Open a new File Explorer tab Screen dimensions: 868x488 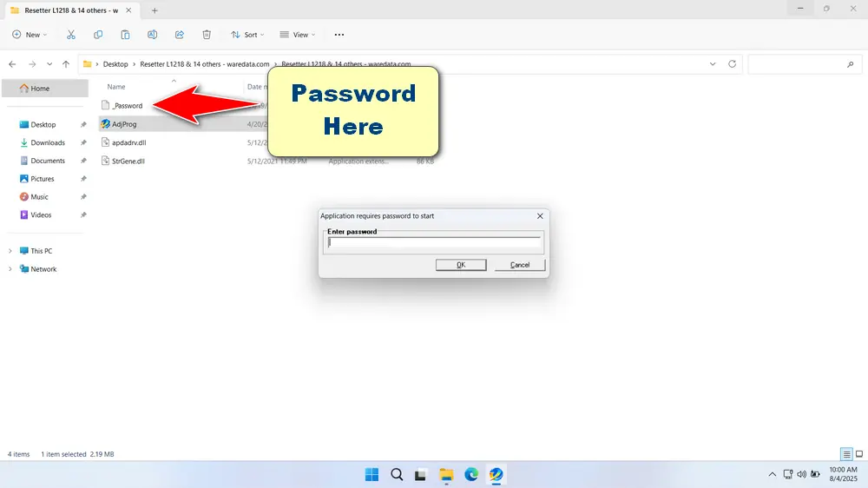point(155,10)
